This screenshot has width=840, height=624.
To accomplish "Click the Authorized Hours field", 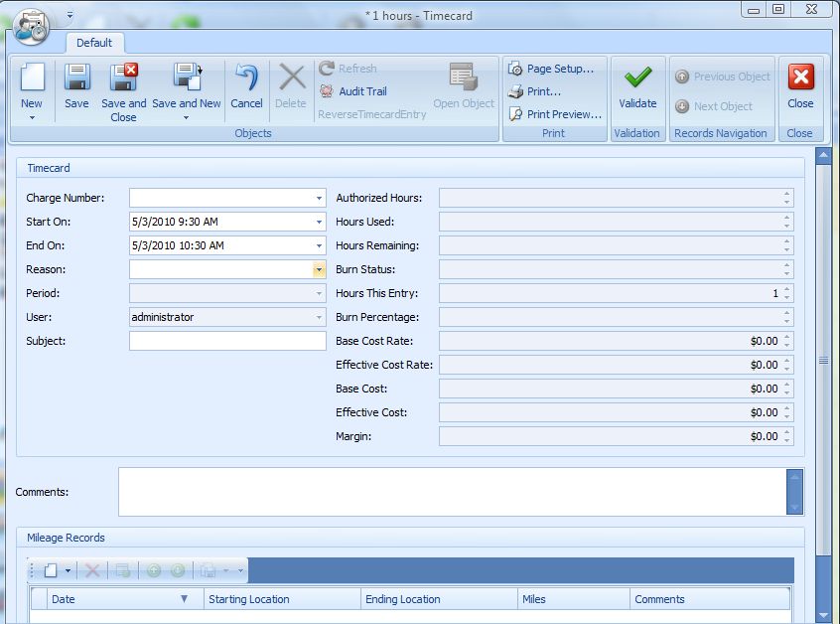I will tap(616, 198).
